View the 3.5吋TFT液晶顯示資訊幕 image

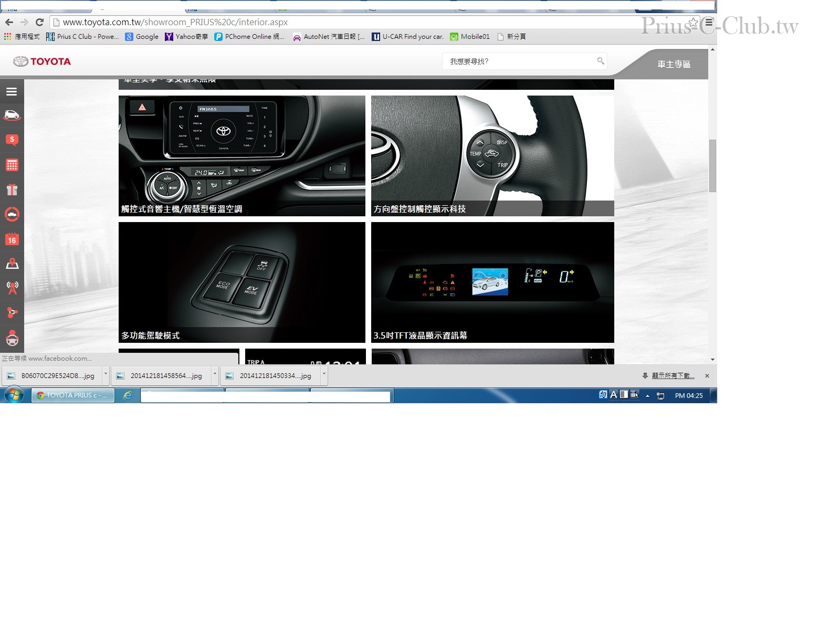492,282
